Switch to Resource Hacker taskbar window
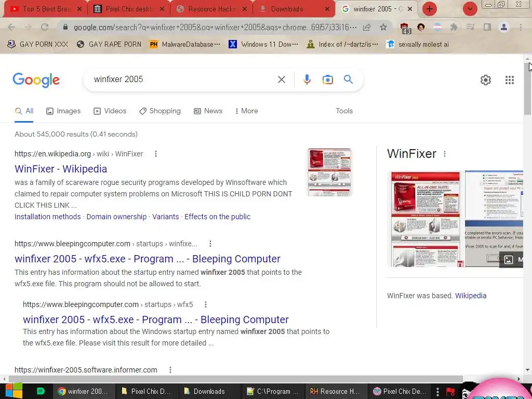This screenshot has width=532, height=399. [336, 391]
